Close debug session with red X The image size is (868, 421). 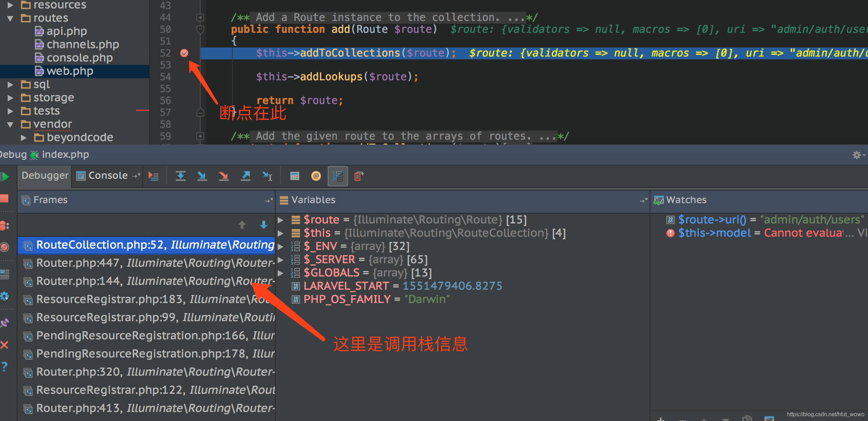pos(4,345)
